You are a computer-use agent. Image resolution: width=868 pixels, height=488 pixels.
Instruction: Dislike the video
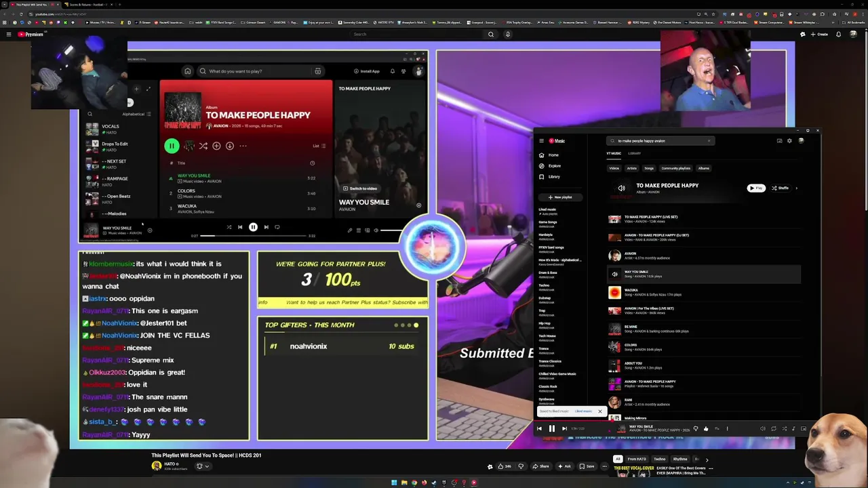pyautogui.click(x=521, y=466)
